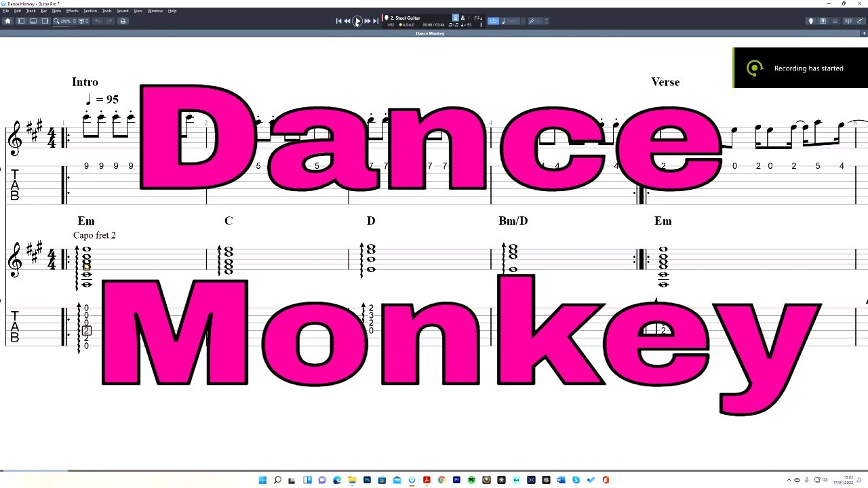Show the left panel toggle
Viewport: 868px width, 488px height.
pos(21,21)
